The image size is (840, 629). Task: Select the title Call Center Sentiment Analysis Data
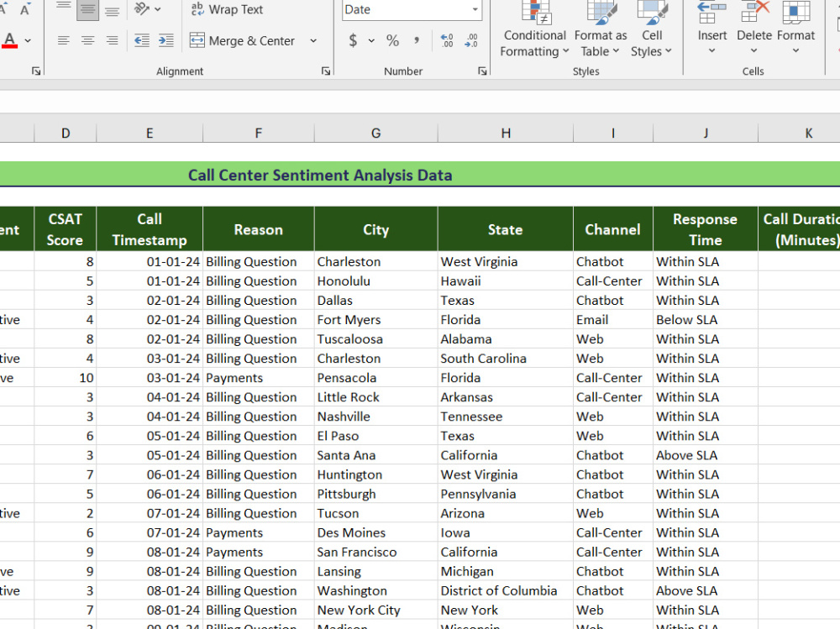tap(320, 176)
